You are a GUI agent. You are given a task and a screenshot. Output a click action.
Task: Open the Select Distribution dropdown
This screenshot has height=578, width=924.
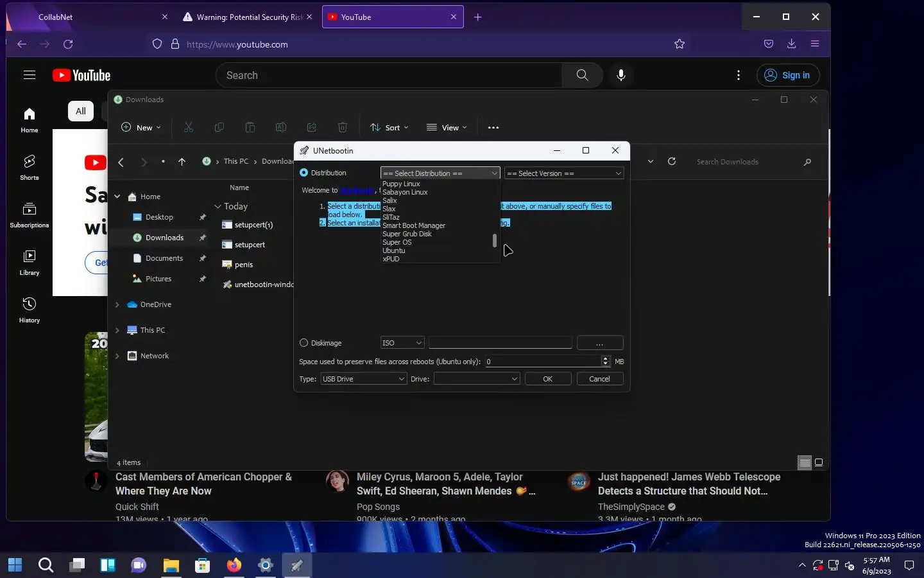point(440,173)
